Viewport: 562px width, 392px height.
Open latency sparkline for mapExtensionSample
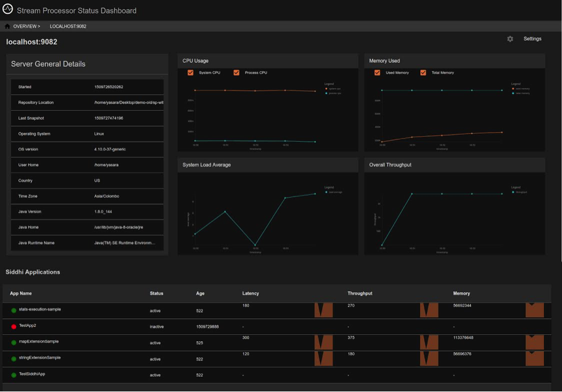point(323,342)
